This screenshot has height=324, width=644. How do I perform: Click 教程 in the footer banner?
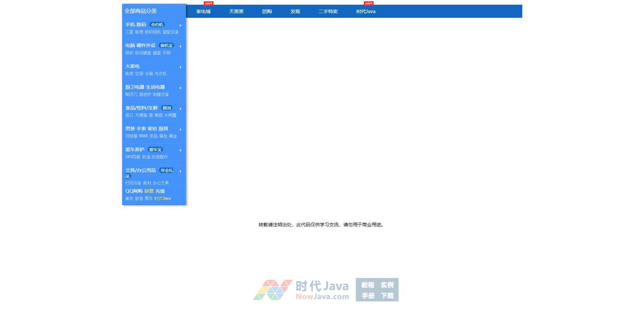367,285
